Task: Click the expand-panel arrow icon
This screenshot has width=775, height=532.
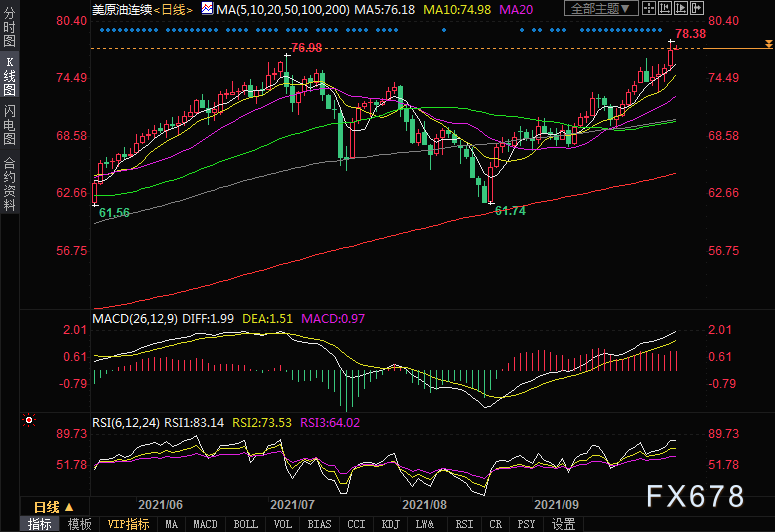Action: 696,8
